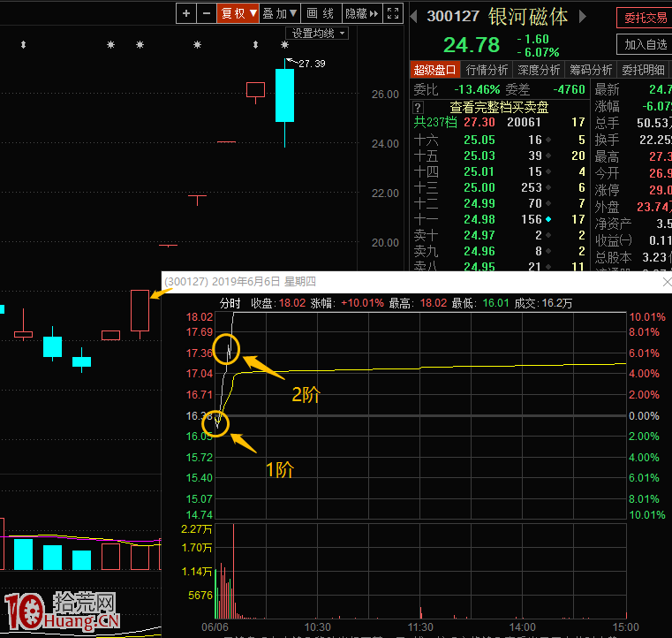Click the current price 24.78

coord(472,45)
